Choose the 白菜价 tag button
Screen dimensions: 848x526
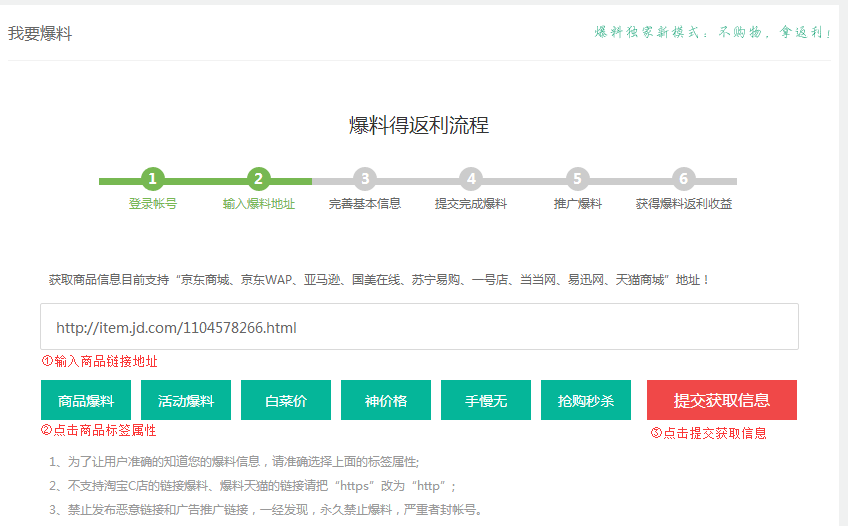point(286,400)
